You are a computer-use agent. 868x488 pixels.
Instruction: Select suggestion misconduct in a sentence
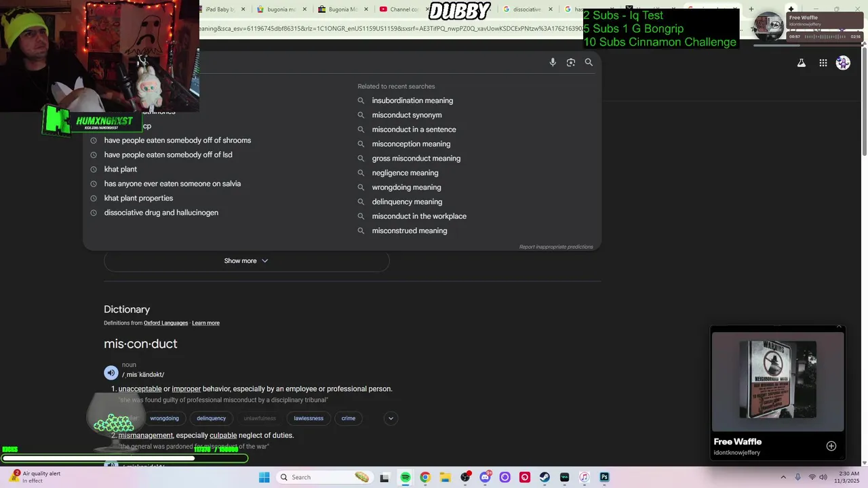click(x=414, y=129)
